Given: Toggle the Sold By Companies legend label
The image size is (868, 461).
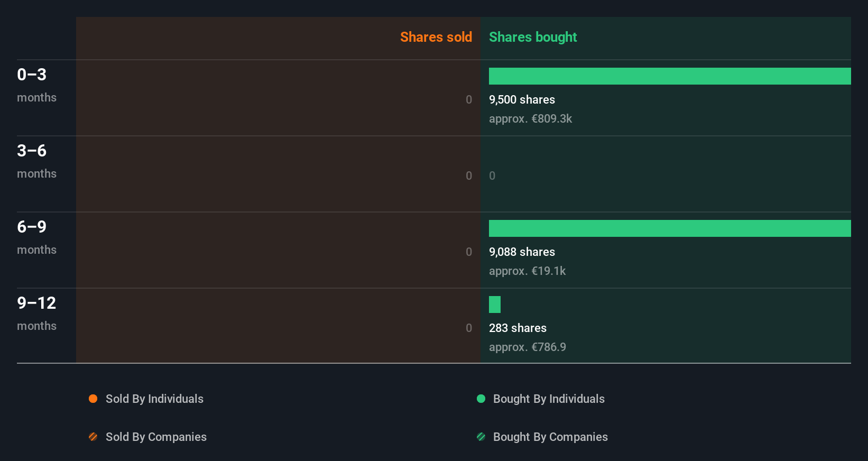Looking at the screenshot, I should [156, 437].
